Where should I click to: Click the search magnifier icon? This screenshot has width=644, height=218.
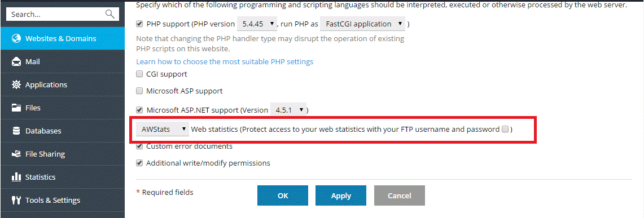tap(109, 14)
